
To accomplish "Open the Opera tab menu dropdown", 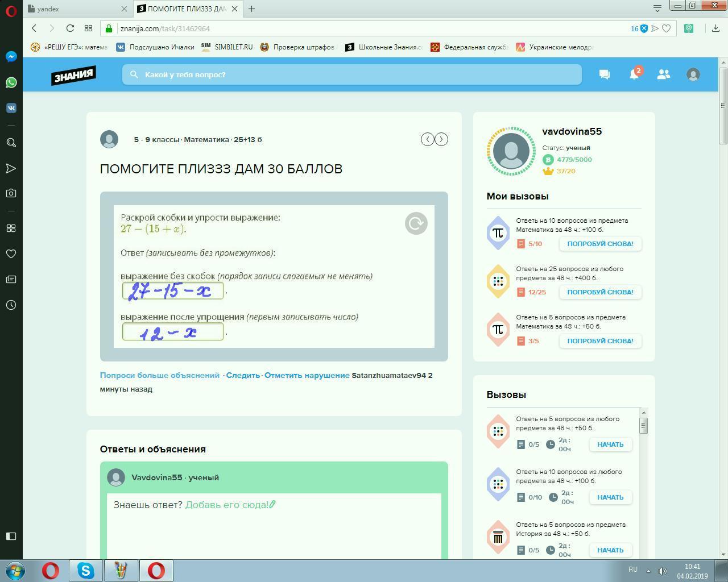I will (657, 8).
